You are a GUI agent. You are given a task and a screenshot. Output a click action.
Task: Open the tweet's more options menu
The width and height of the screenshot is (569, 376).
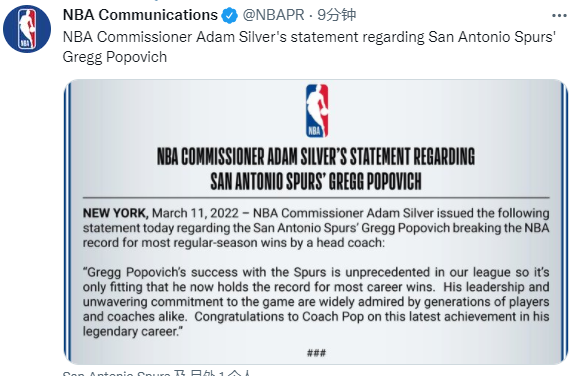[x=559, y=16]
